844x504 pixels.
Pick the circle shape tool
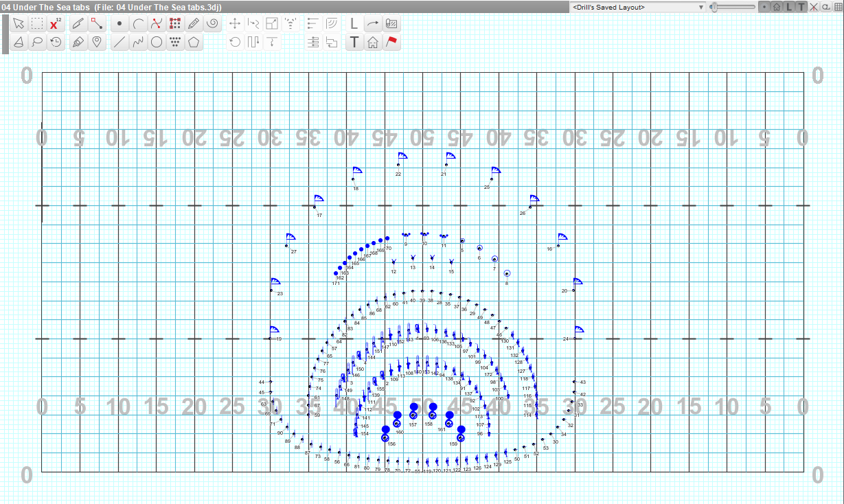pos(157,43)
